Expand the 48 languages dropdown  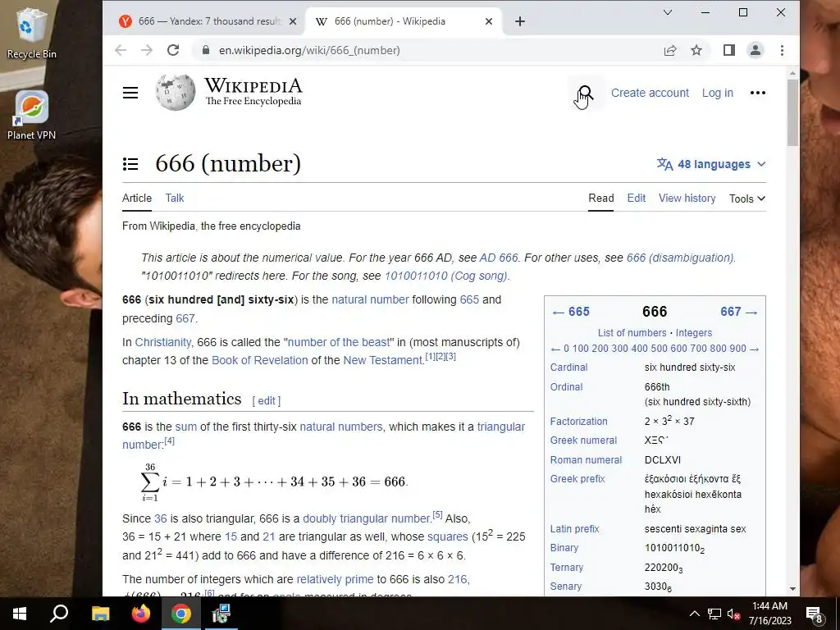click(x=711, y=164)
